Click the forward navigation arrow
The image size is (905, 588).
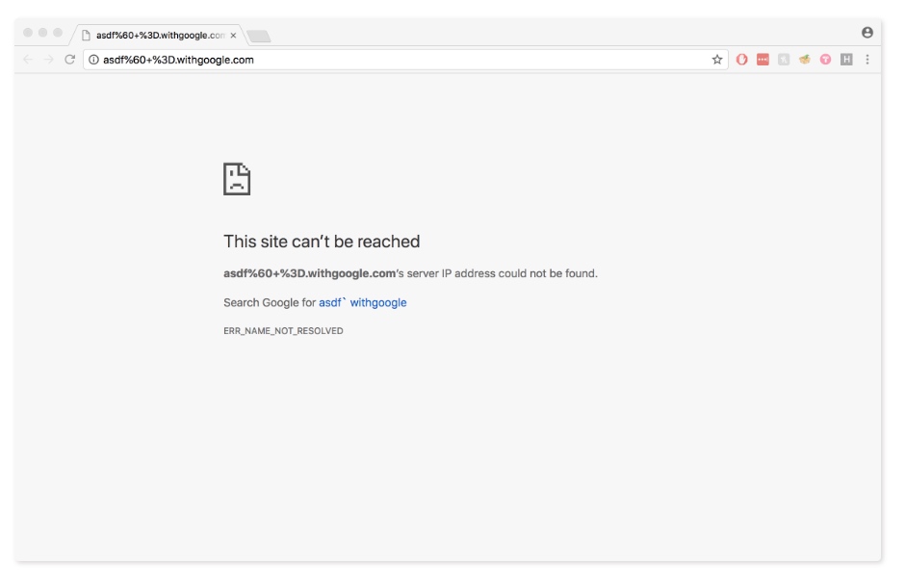49,60
